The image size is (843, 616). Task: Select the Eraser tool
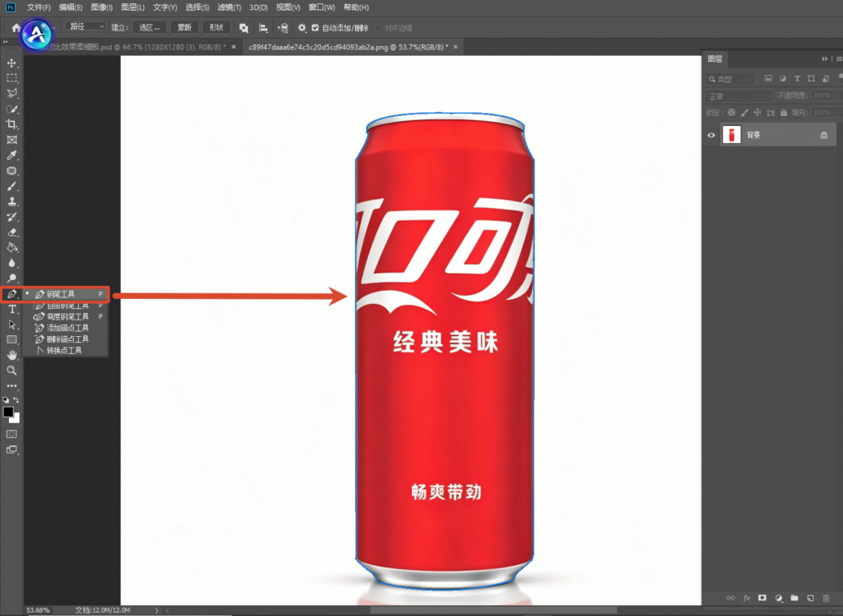12,232
